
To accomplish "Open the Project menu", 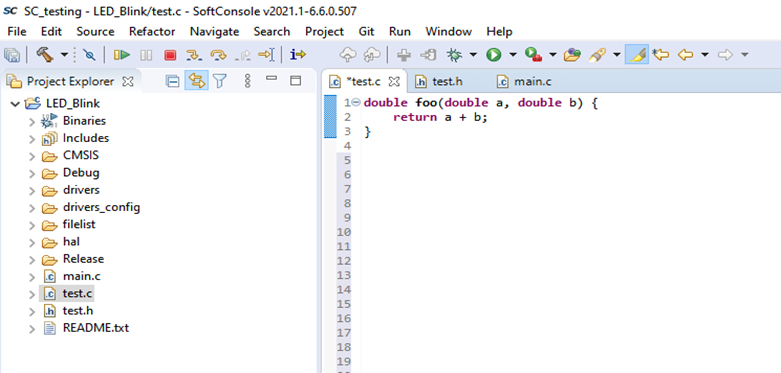I will [x=324, y=31].
